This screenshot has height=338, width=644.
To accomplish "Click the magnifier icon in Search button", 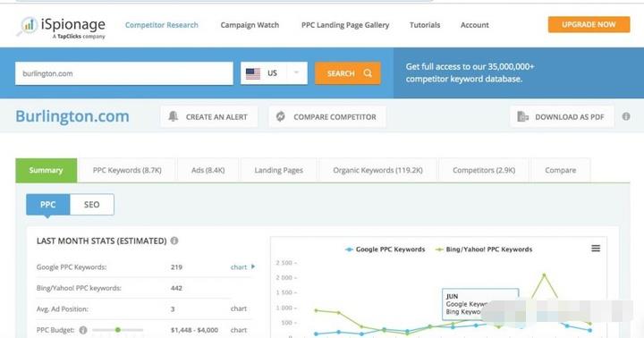I will point(368,73).
